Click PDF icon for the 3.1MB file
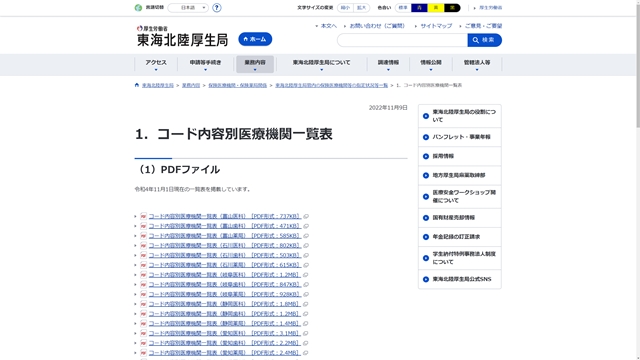640x360 pixels. (x=143, y=333)
